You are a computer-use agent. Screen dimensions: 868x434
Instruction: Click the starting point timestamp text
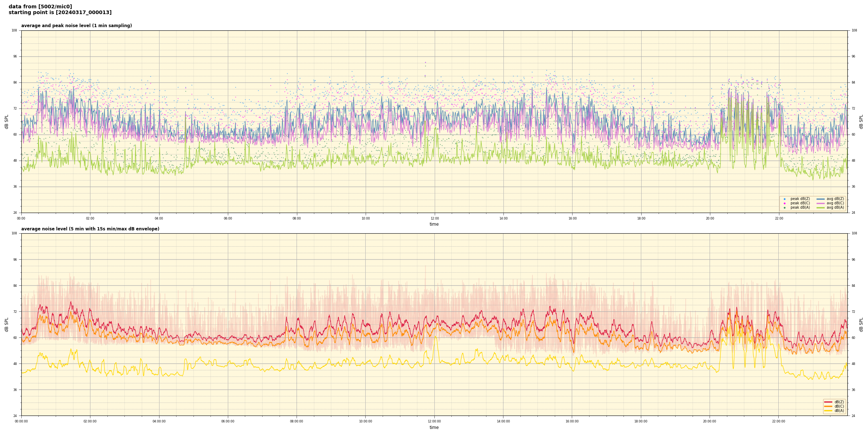[60, 13]
